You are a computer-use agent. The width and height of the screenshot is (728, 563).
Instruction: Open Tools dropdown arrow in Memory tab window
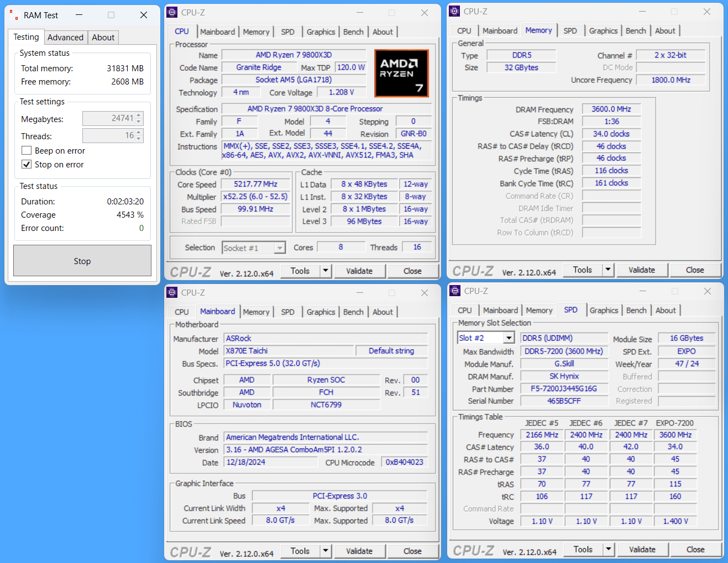pyautogui.click(x=608, y=270)
